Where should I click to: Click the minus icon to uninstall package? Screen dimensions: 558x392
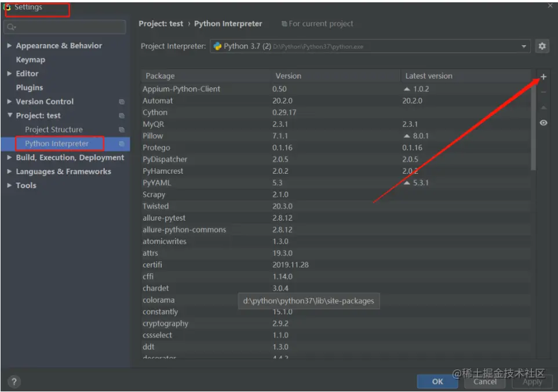tap(544, 92)
